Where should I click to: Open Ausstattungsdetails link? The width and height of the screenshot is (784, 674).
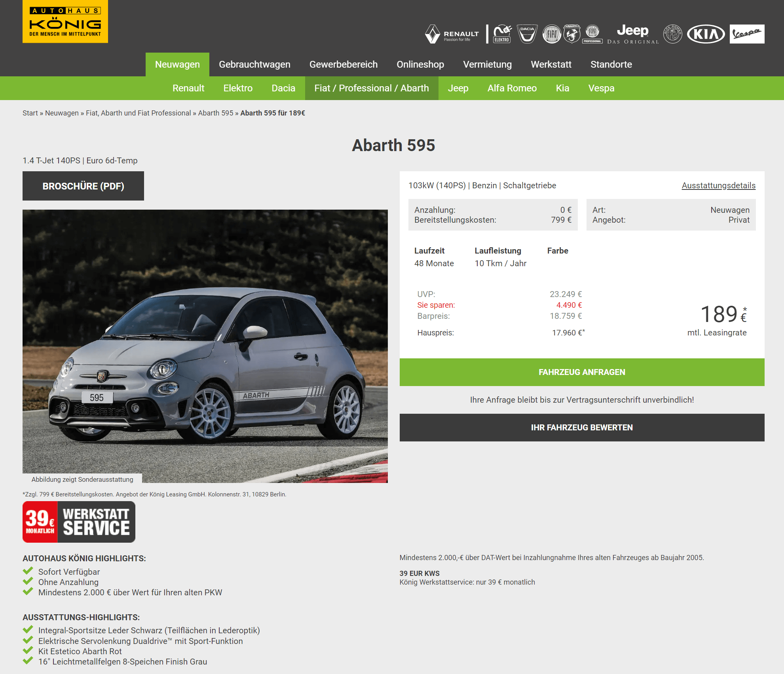click(x=718, y=186)
